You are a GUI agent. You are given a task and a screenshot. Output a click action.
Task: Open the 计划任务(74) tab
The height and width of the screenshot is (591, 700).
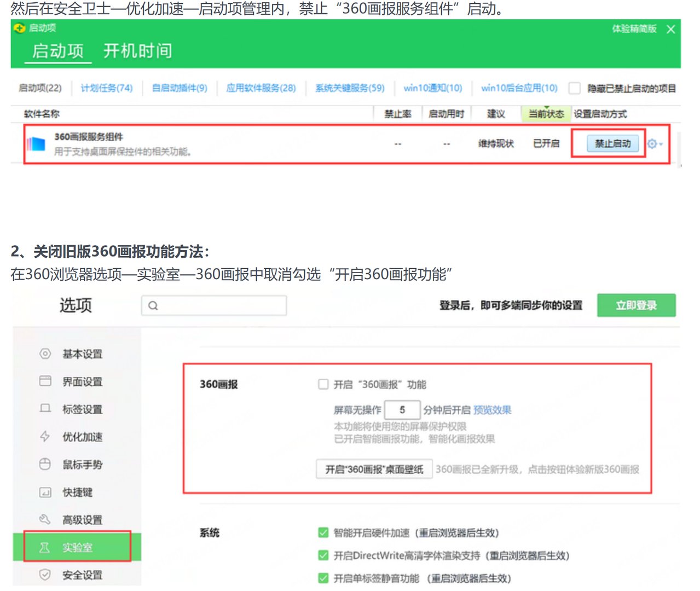[x=106, y=88]
